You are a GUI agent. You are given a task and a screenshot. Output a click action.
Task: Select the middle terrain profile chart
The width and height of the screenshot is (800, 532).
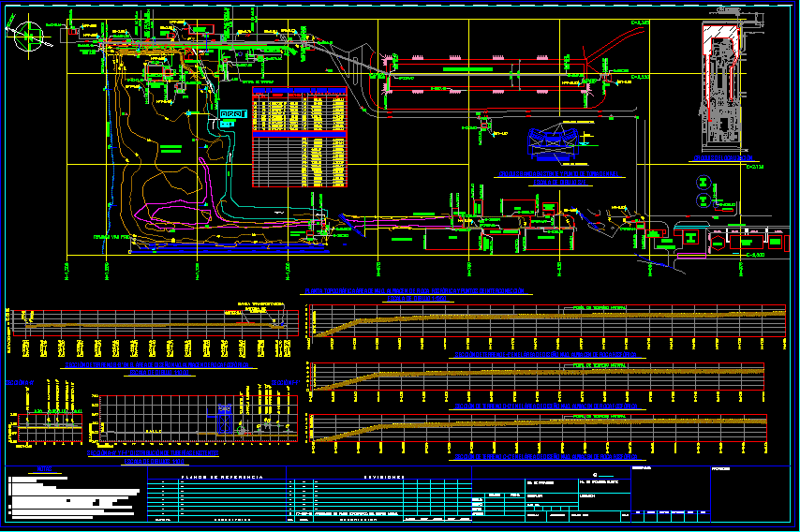(x=545, y=376)
